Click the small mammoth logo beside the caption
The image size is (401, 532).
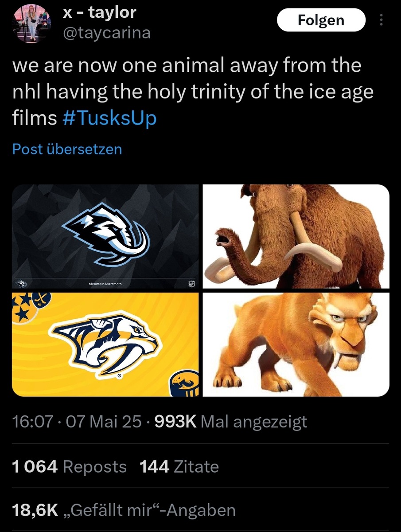coord(20,284)
